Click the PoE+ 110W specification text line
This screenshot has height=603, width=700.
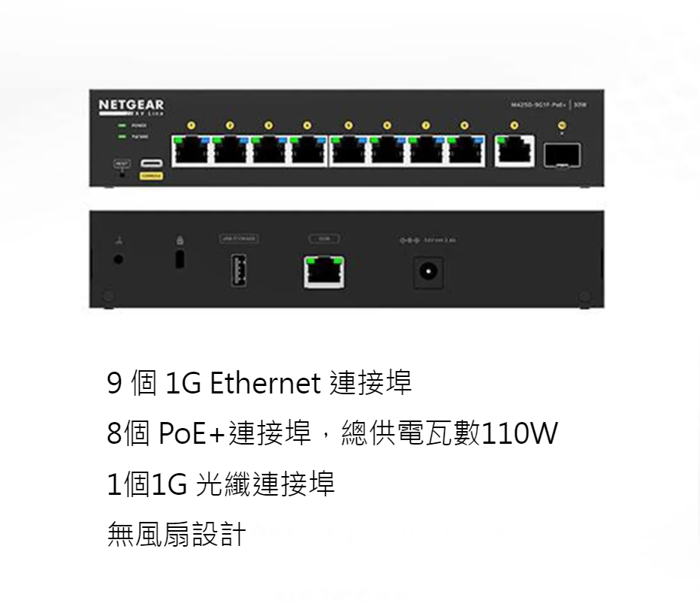332,433
